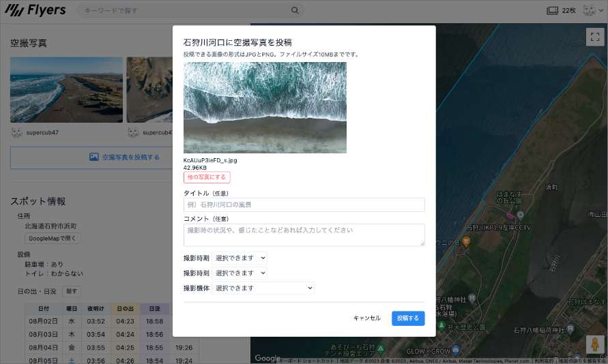This screenshot has height=364, width=608.
Task: Click the first supercub47 avatar icon
Action: 17,132
